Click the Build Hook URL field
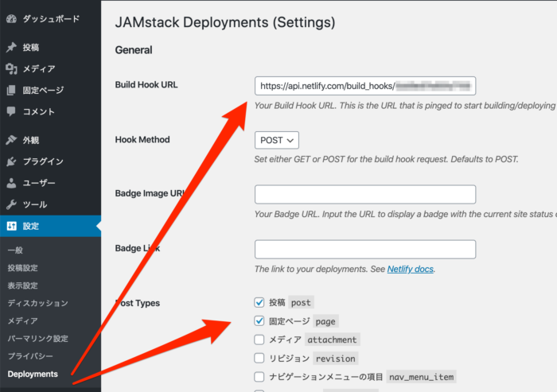The width and height of the screenshot is (557, 392). click(x=364, y=86)
